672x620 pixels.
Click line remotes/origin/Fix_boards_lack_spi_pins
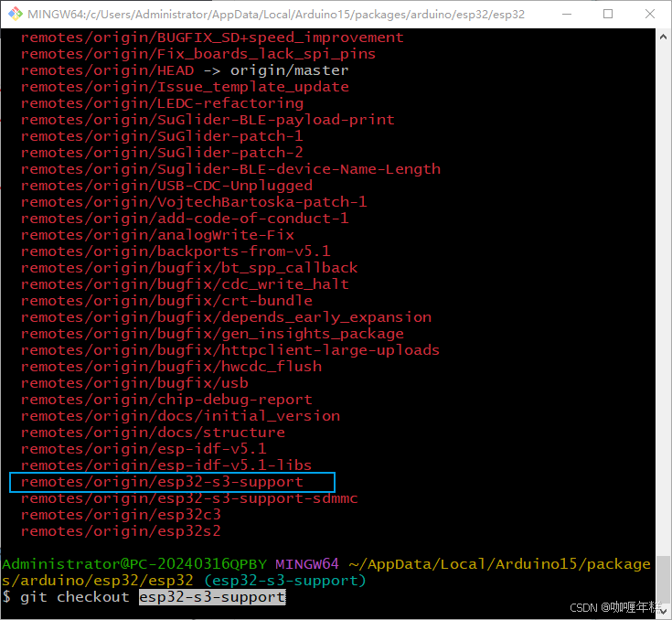tap(198, 54)
